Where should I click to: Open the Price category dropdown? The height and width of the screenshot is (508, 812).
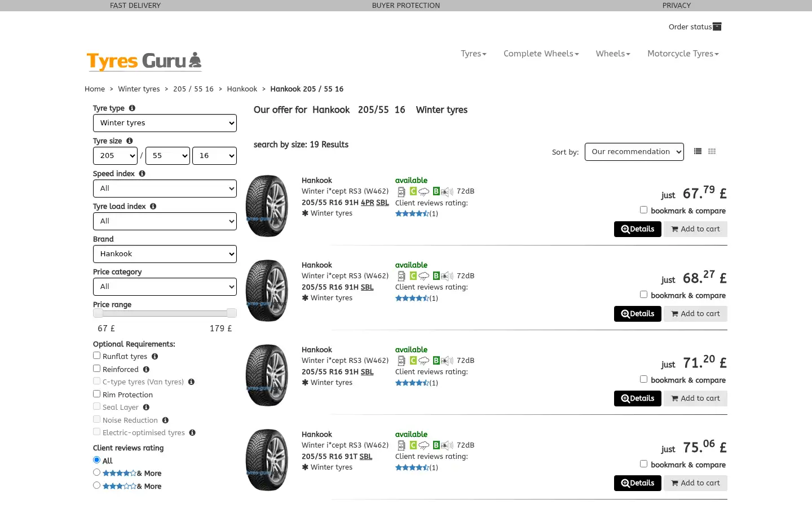pos(165,287)
